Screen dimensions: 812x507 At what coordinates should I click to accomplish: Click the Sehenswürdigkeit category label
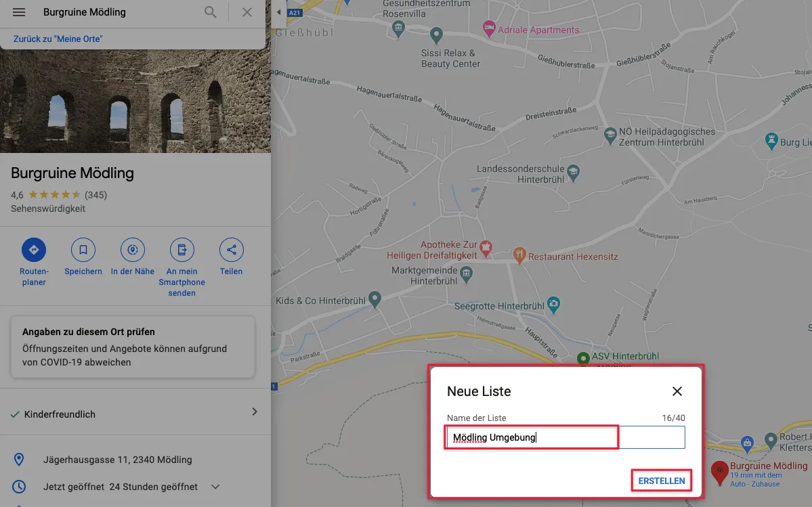click(x=48, y=208)
